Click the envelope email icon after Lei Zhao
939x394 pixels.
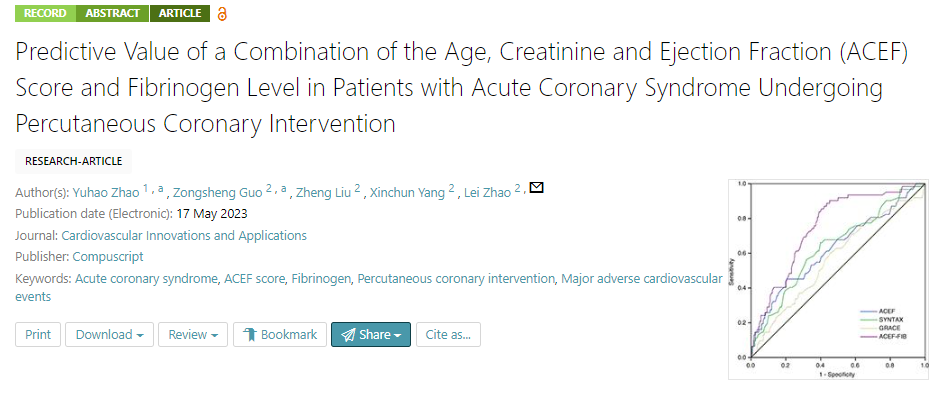click(x=537, y=188)
